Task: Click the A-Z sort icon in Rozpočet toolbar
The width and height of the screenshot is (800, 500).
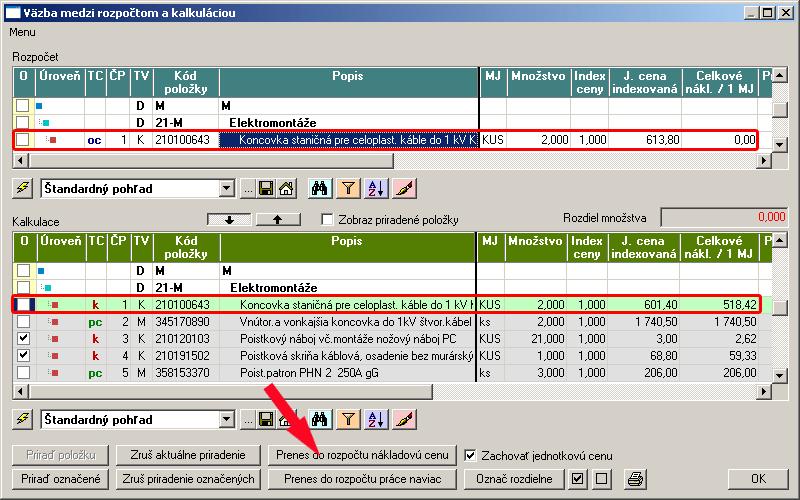Action: (x=377, y=189)
